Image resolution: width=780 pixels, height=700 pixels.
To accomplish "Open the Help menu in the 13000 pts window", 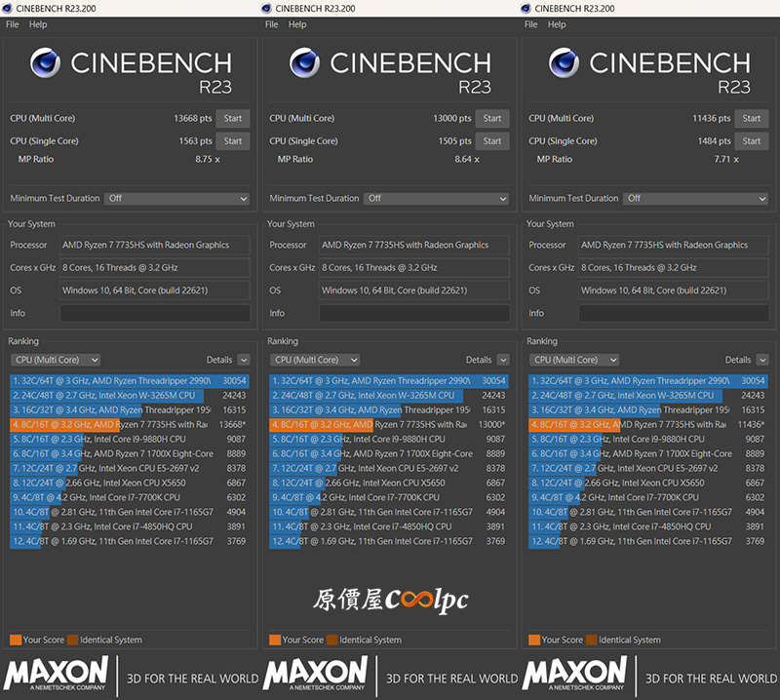I will click(x=297, y=24).
